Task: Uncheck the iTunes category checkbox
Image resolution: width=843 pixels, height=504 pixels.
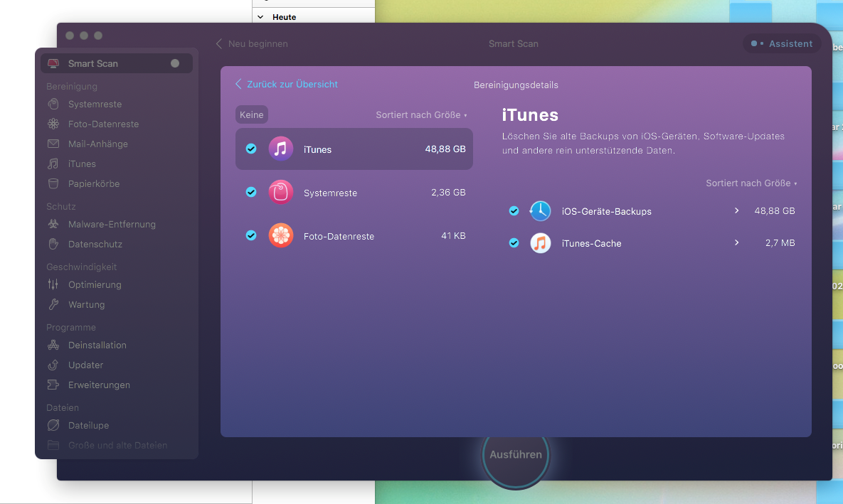Action: coord(251,149)
